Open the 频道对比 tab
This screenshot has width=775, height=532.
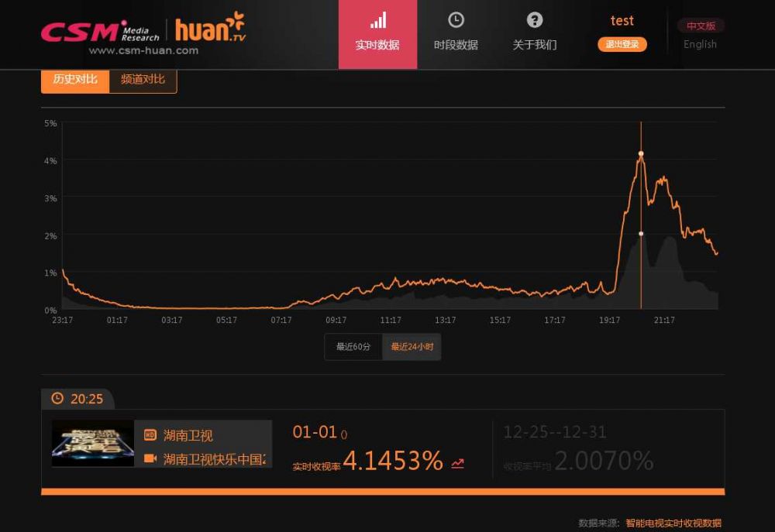click(x=143, y=80)
